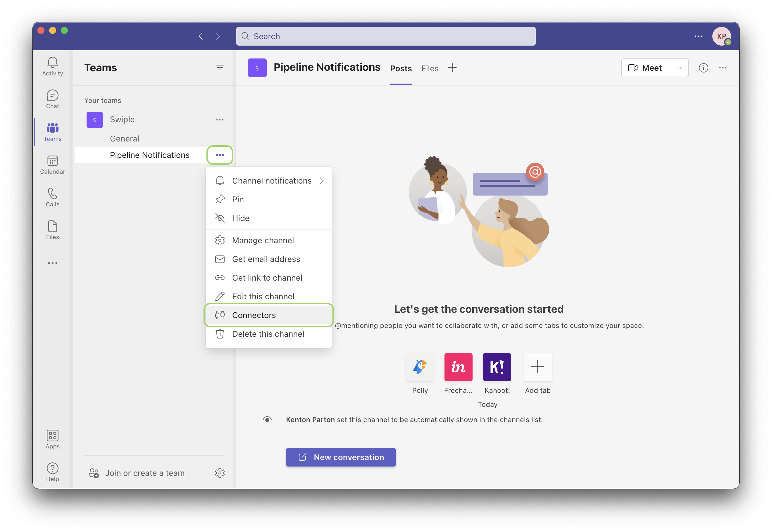Image resolution: width=772 pixels, height=532 pixels.
Task: Select the Chat icon in sidebar
Action: click(52, 98)
